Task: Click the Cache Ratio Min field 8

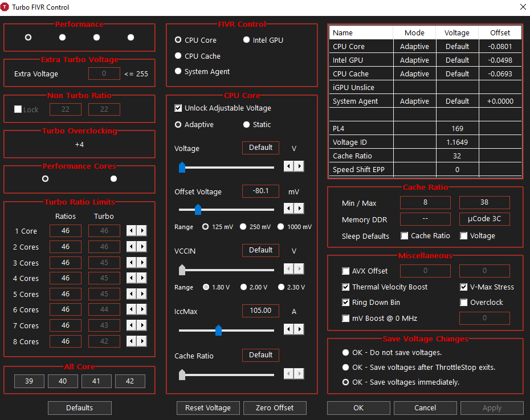Action: click(425, 202)
